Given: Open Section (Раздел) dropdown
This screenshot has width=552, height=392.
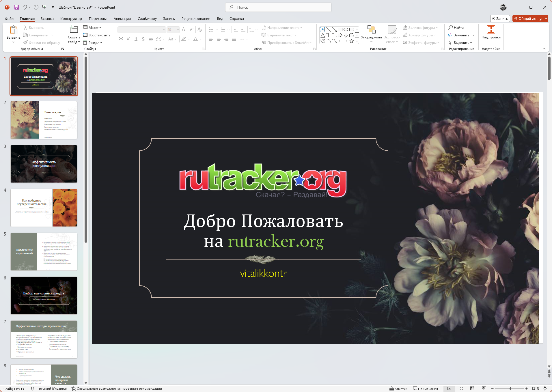Looking at the screenshot, I should click(92, 42).
